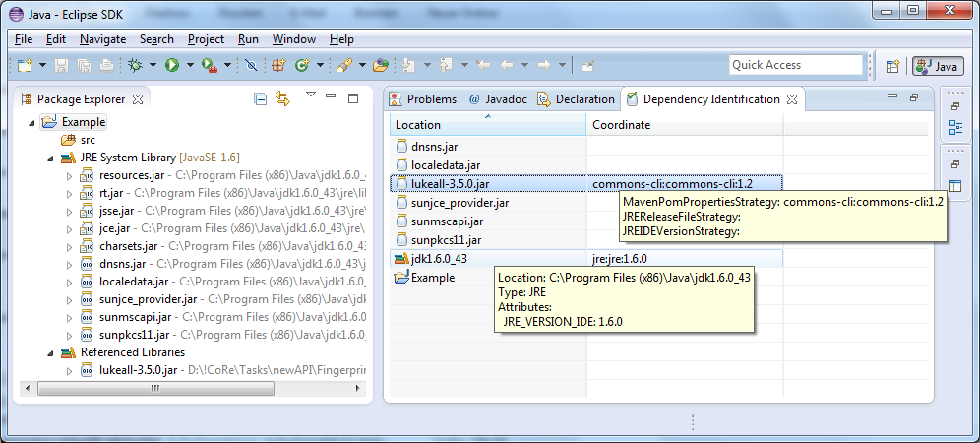Image resolution: width=980 pixels, height=443 pixels.
Task: Start Debug with the bug icon
Action: [135, 64]
